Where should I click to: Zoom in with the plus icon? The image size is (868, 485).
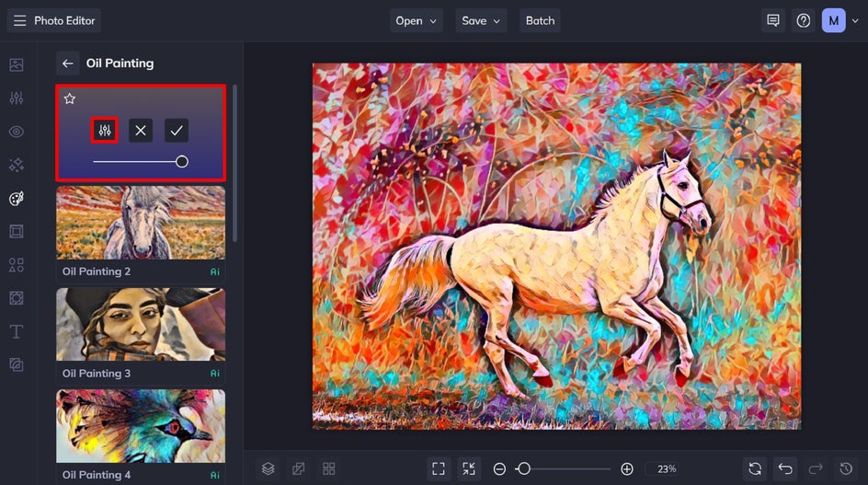pos(627,469)
